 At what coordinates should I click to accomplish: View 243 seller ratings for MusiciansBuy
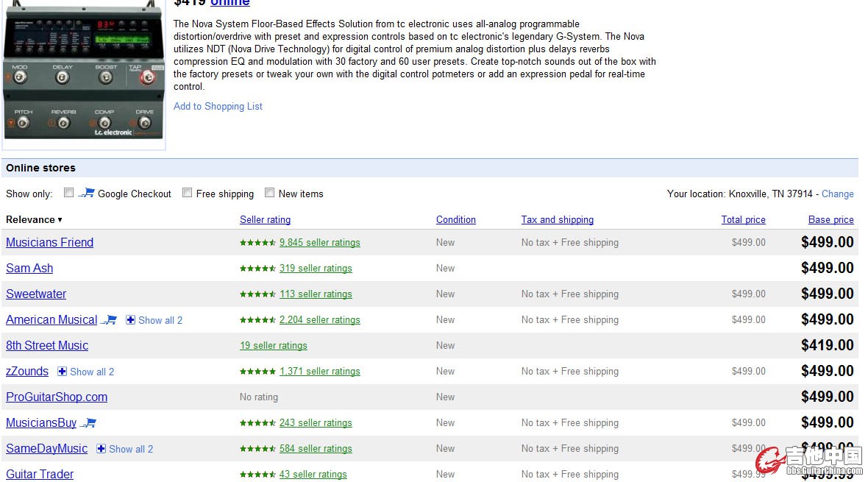[x=316, y=422]
